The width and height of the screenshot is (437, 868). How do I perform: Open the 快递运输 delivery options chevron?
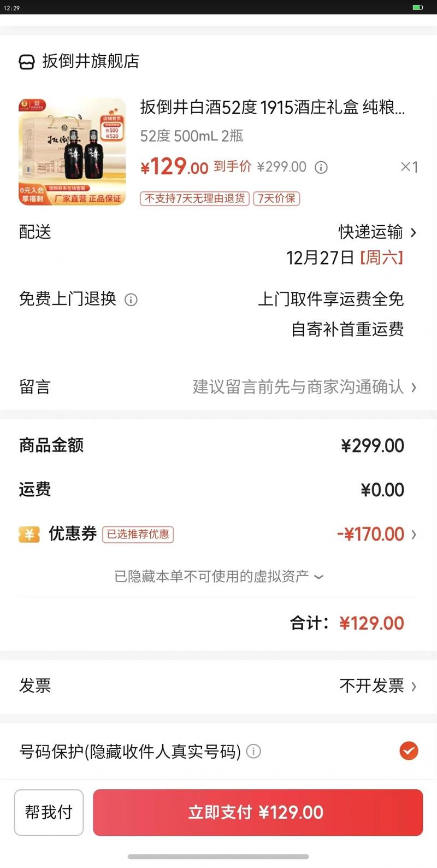[x=414, y=233]
